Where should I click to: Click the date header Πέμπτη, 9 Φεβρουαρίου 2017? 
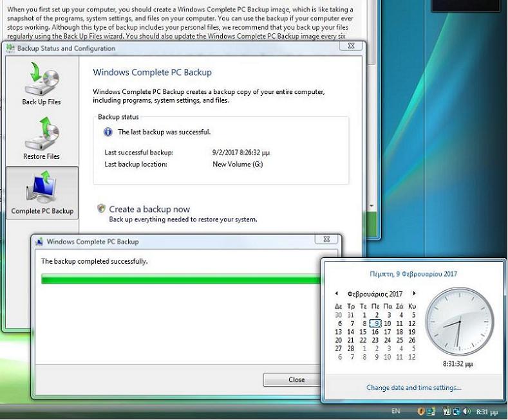click(x=413, y=274)
